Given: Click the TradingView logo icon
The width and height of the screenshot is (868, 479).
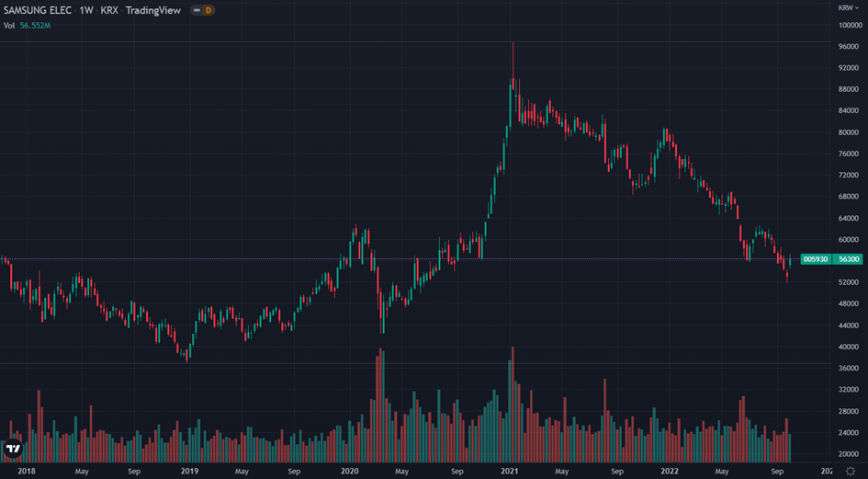Looking at the screenshot, I should (x=13, y=448).
